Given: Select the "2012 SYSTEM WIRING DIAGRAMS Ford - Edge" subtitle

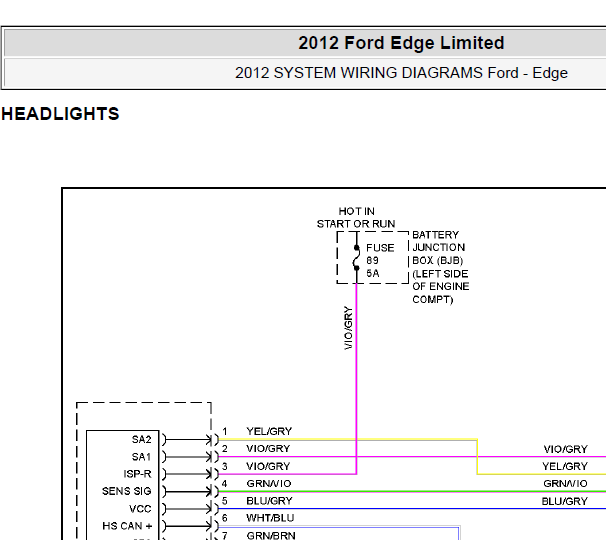Looking at the screenshot, I should click(x=401, y=73).
